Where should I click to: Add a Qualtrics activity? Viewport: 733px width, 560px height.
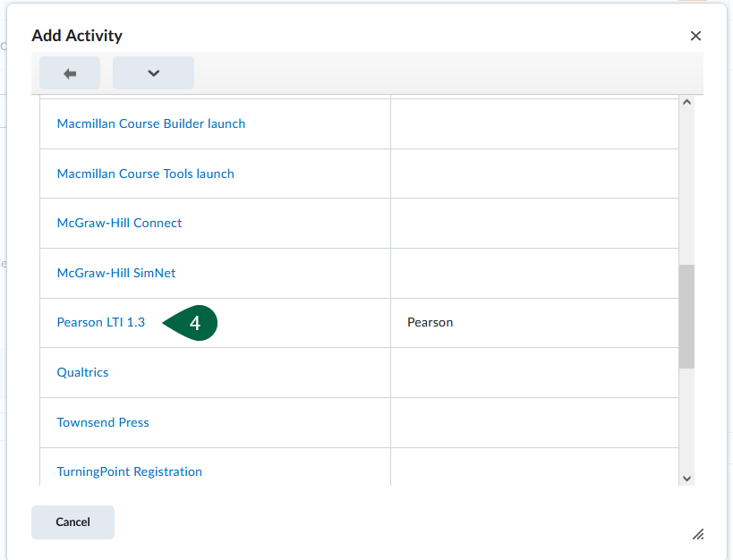(82, 372)
